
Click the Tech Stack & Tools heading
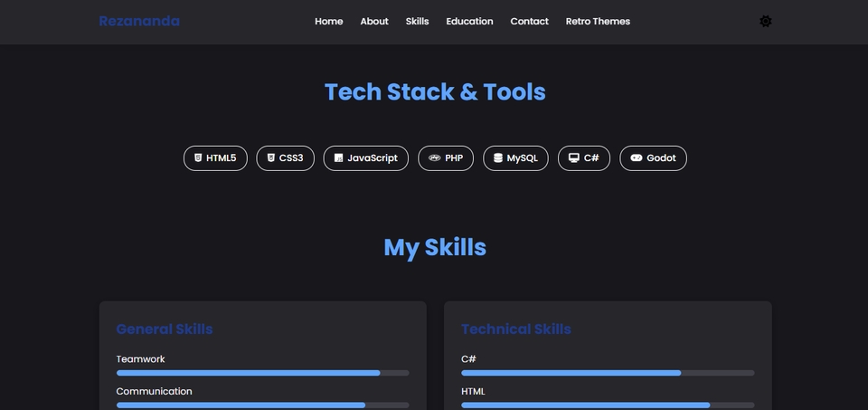[435, 92]
